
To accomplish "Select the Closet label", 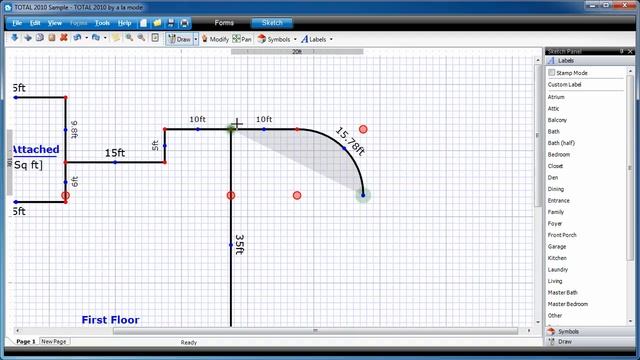I will click(x=555, y=166).
